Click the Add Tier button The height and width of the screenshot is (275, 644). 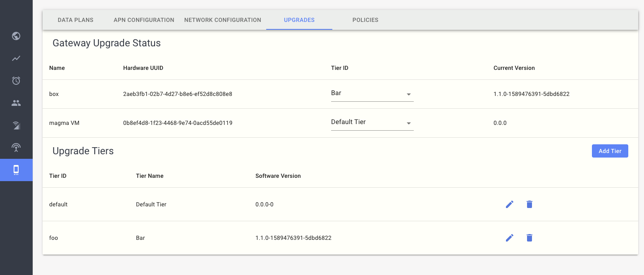(x=610, y=151)
